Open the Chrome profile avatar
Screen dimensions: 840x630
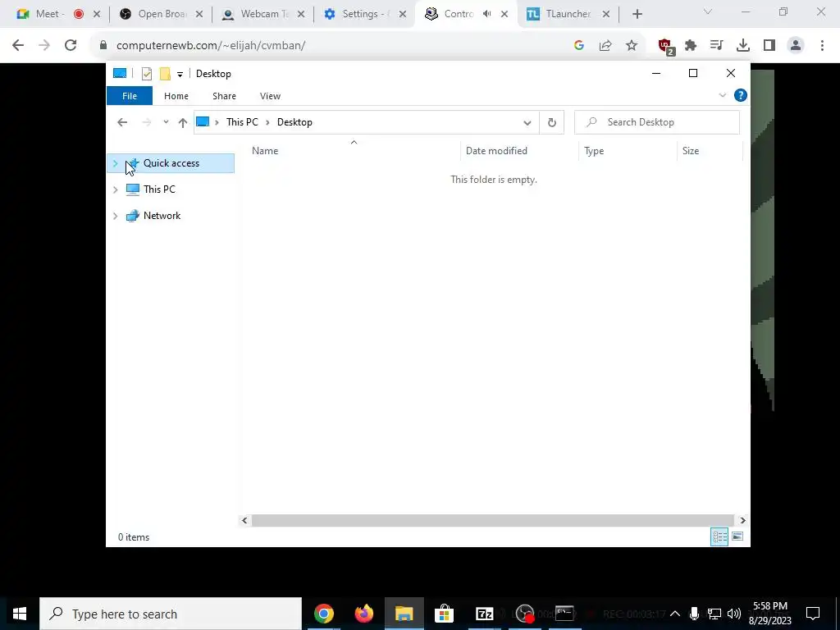tap(796, 46)
